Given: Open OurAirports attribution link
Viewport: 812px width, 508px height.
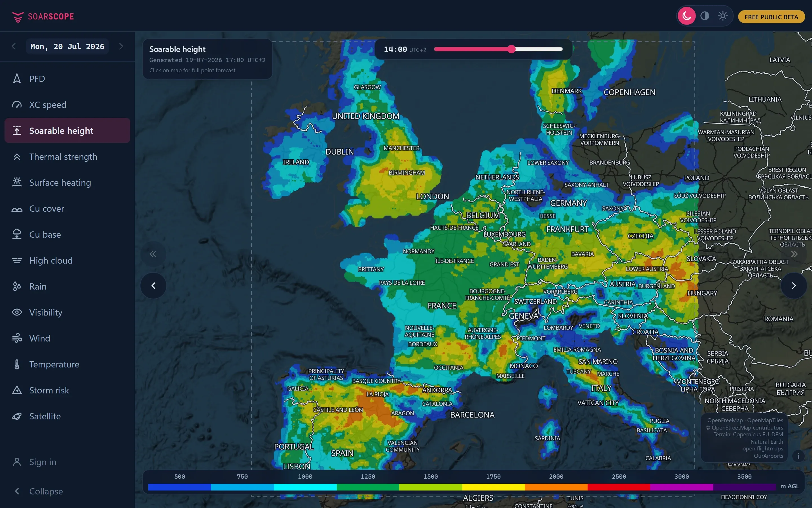Looking at the screenshot, I should click(768, 456).
